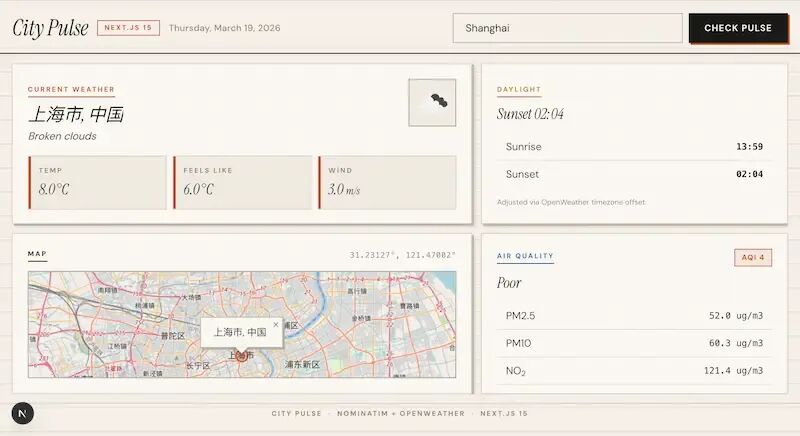Close the map popup for 上海市

[276, 324]
